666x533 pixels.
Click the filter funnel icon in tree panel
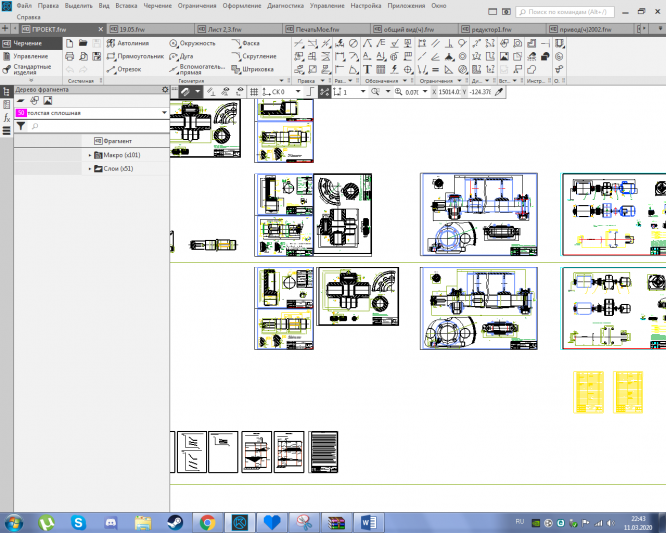21,127
